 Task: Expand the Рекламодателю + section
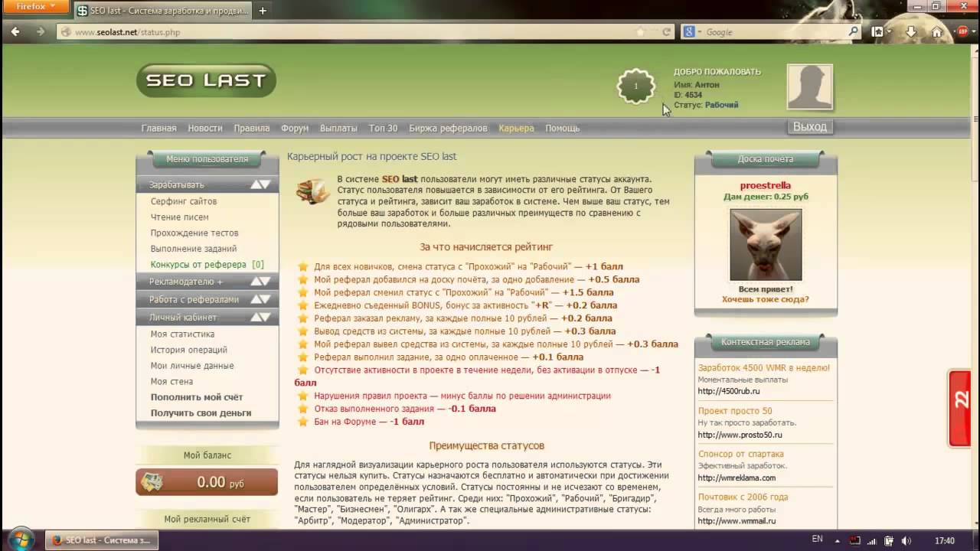coord(207,282)
